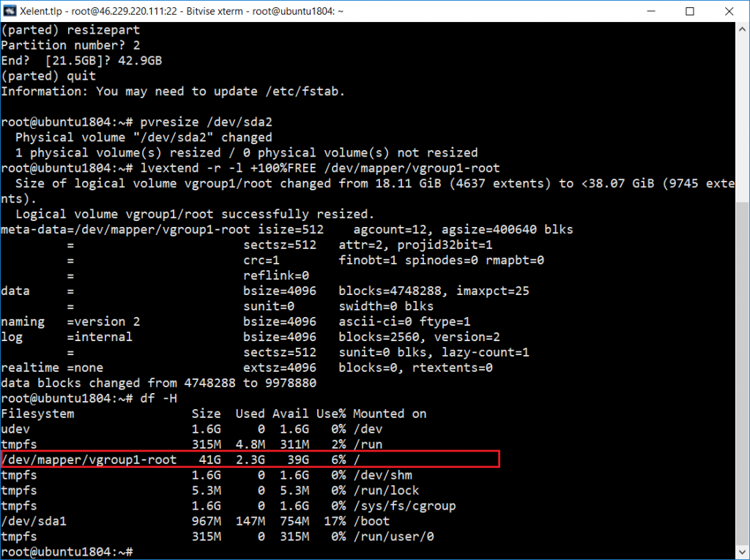Click the 'reflink=0' value
The height and width of the screenshot is (560, 750).
(276, 275)
